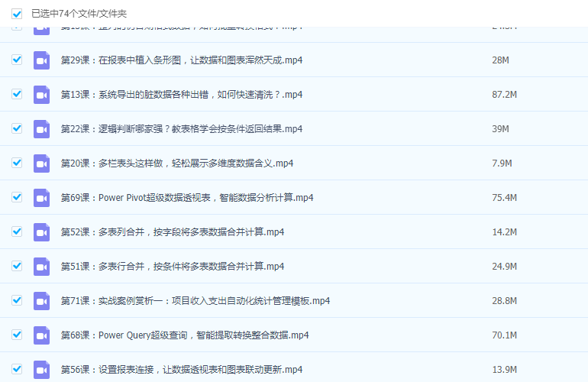Open the 第13课 系统导出的脏数据 video file
Image resolution: width=588 pixels, height=382 pixels.
[x=182, y=95]
